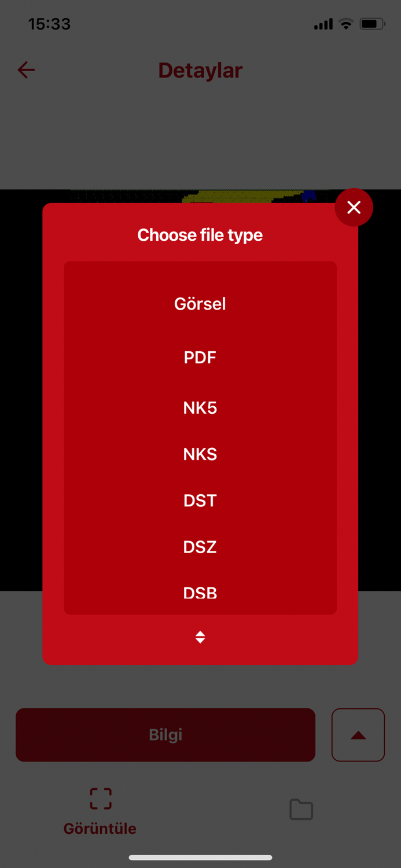Screen dimensions: 401x868
Task: Close the Choose file type dialog
Action: 354,207
